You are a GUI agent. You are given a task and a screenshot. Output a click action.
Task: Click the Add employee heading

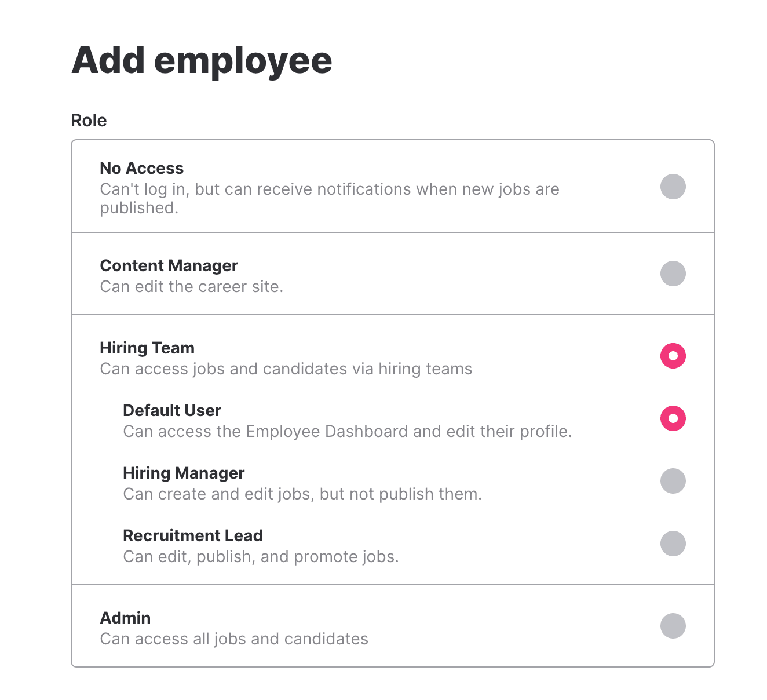202,60
